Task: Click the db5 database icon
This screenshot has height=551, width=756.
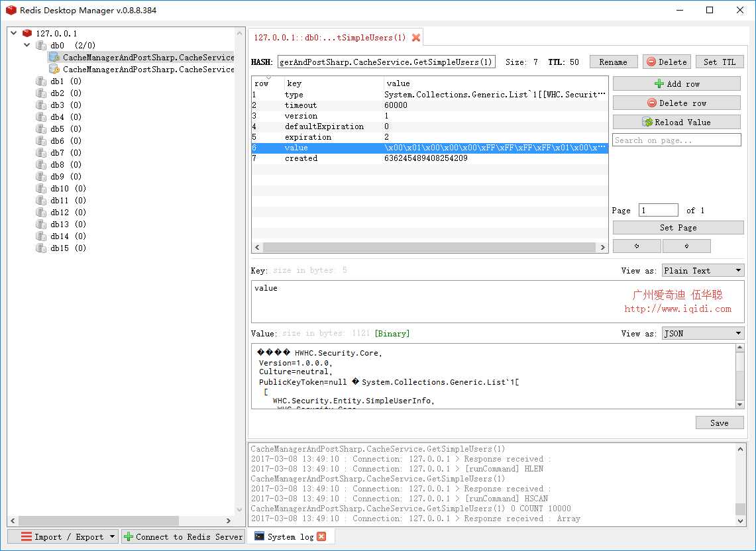Action: [x=42, y=128]
